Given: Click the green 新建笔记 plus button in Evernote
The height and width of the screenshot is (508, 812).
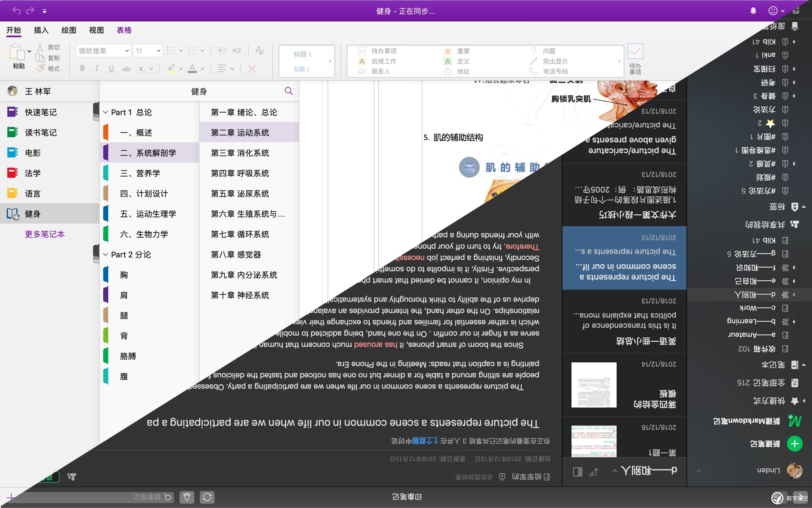Looking at the screenshot, I should [795, 444].
